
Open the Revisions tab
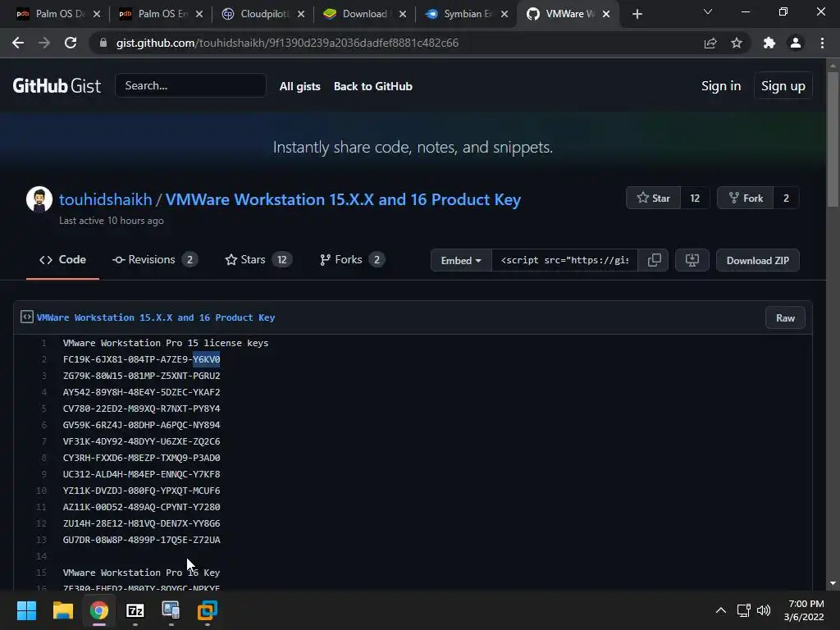[x=155, y=260]
